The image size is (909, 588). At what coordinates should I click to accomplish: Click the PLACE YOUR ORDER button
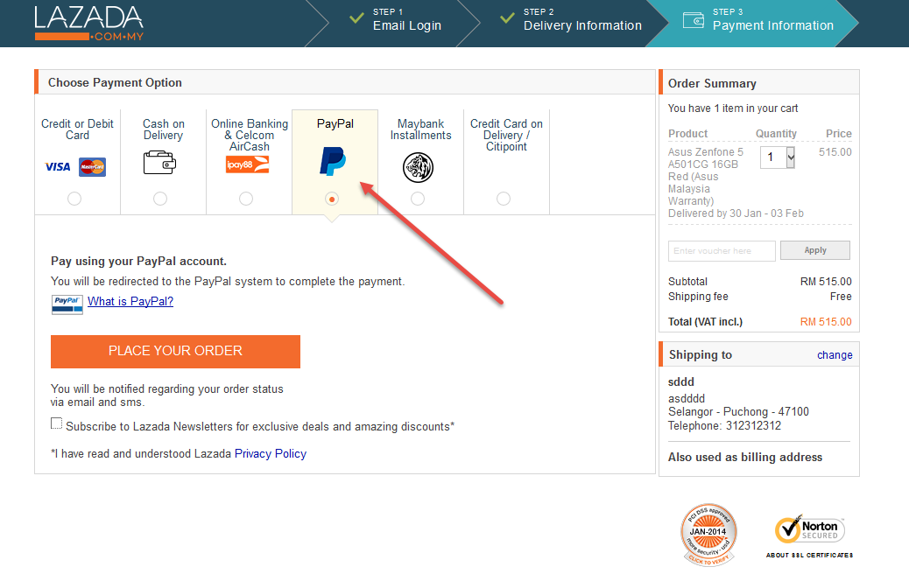175,351
